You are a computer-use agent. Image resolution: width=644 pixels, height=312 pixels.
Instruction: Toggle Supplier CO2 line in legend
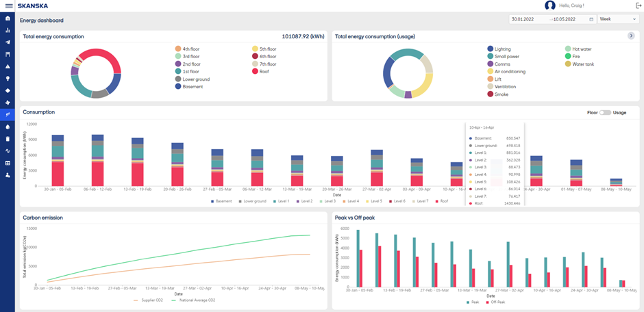point(148,300)
